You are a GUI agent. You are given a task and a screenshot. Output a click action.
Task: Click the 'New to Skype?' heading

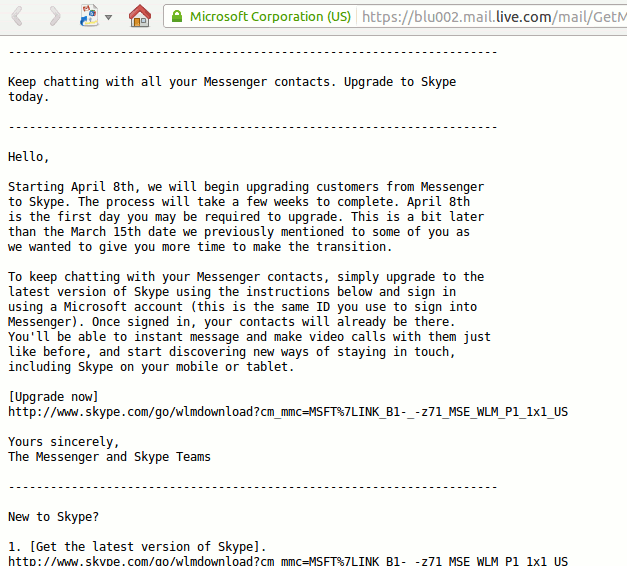tap(53, 516)
